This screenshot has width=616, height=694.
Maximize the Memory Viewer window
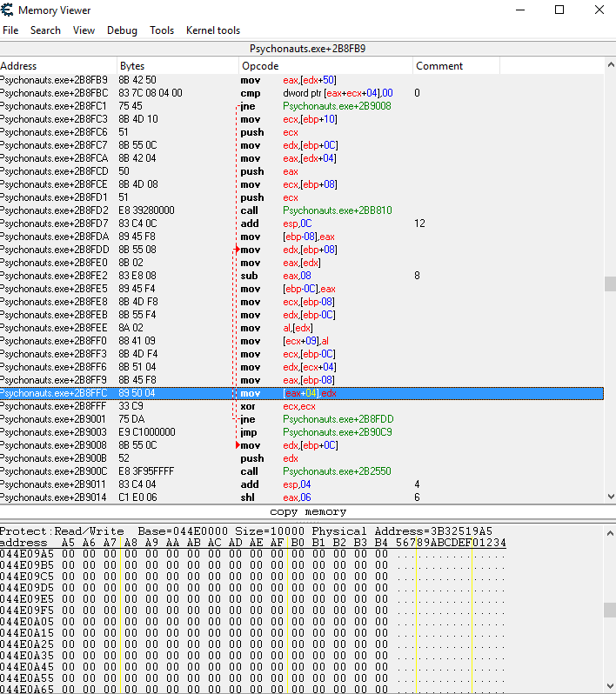[559, 10]
